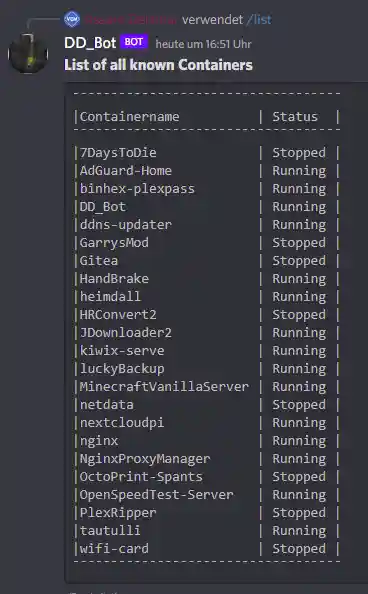Select the nextcloudpi container name
The width and height of the screenshot is (368, 594).
coord(122,423)
